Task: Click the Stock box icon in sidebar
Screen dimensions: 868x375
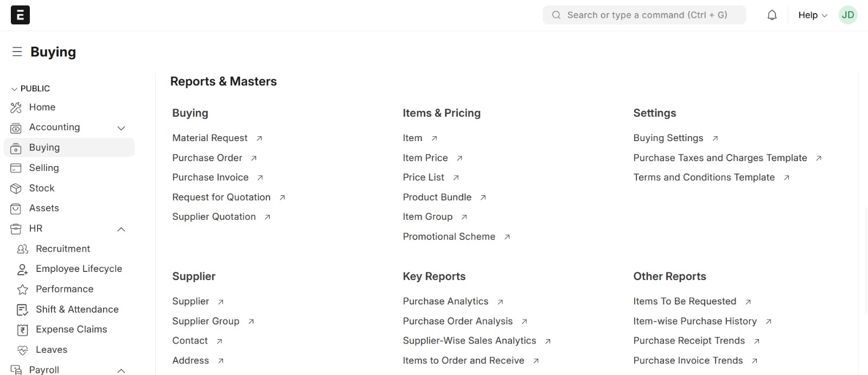Action: click(16, 188)
